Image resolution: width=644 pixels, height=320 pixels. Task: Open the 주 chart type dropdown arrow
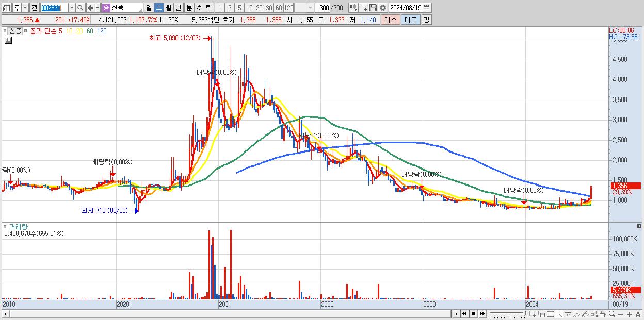(x=25, y=8)
